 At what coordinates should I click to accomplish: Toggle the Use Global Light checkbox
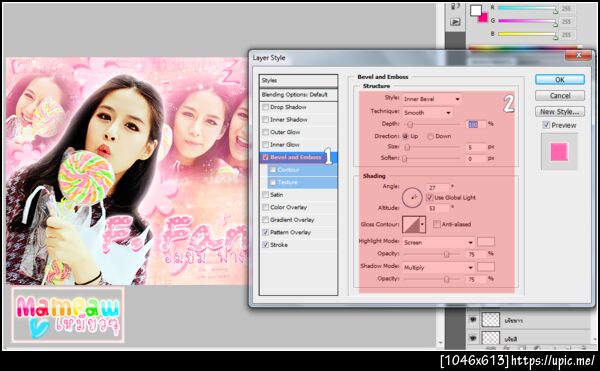point(429,198)
